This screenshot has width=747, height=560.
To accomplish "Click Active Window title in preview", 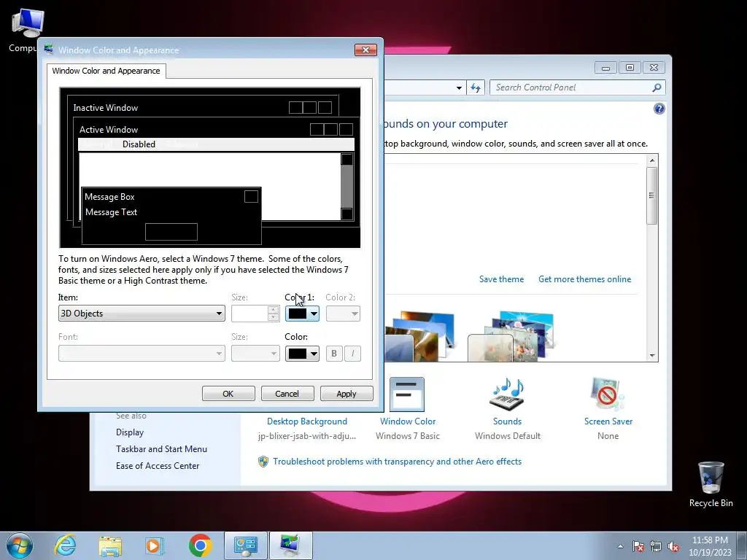I will click(x=109, y=130).
